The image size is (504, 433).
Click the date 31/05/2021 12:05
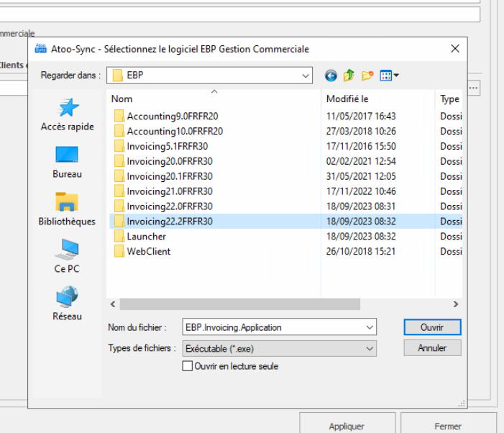click(361, 176)
